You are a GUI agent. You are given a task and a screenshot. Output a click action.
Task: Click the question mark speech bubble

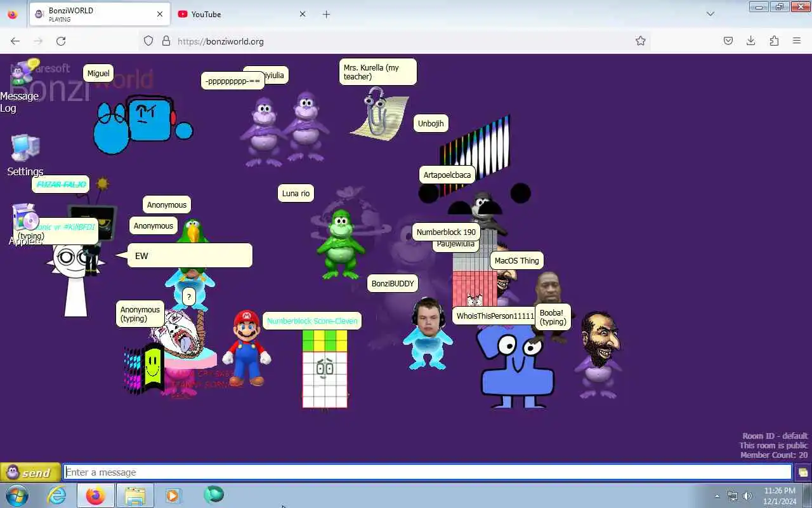click(x=188, y=297)
